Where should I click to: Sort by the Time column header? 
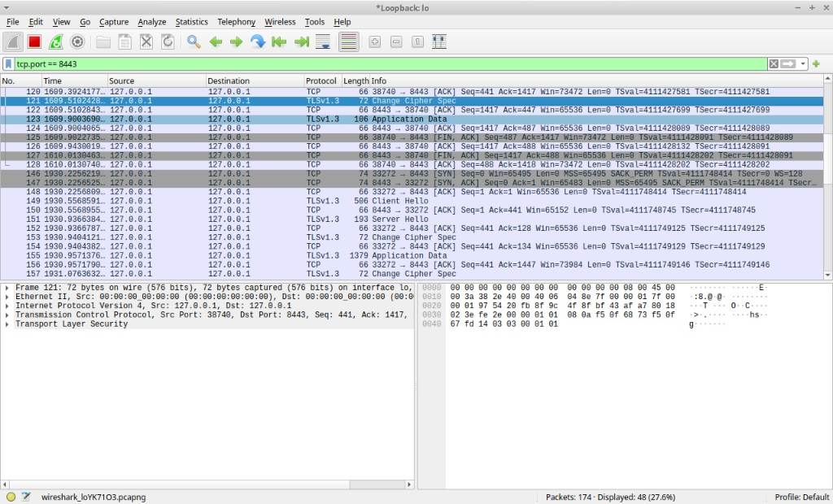(x=74, y=80)
